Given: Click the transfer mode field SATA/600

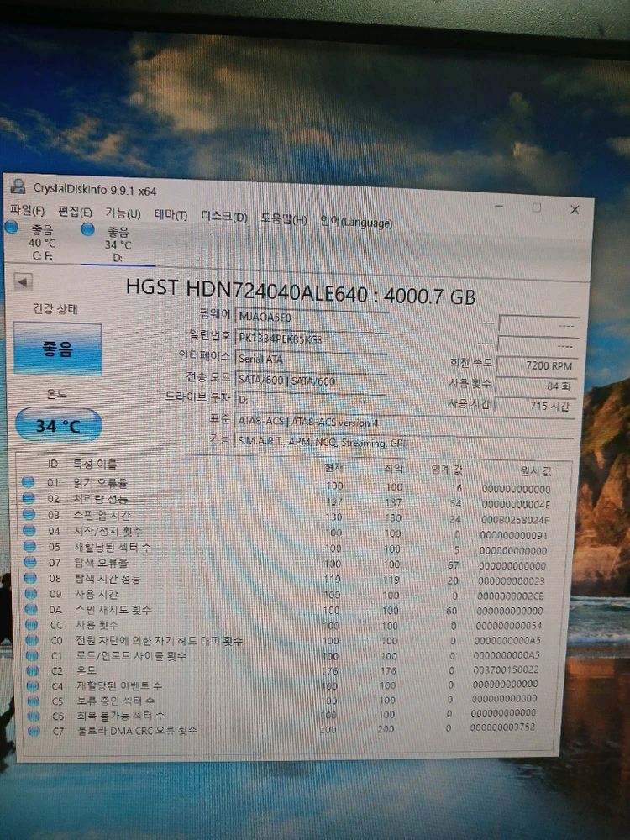Looking at the screenshot, I should tap(312, 381).
